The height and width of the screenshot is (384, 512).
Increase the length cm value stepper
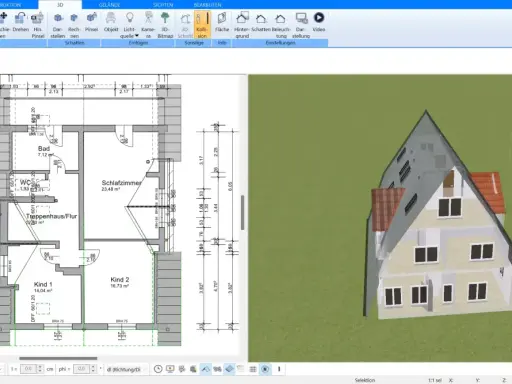[40, 367]
